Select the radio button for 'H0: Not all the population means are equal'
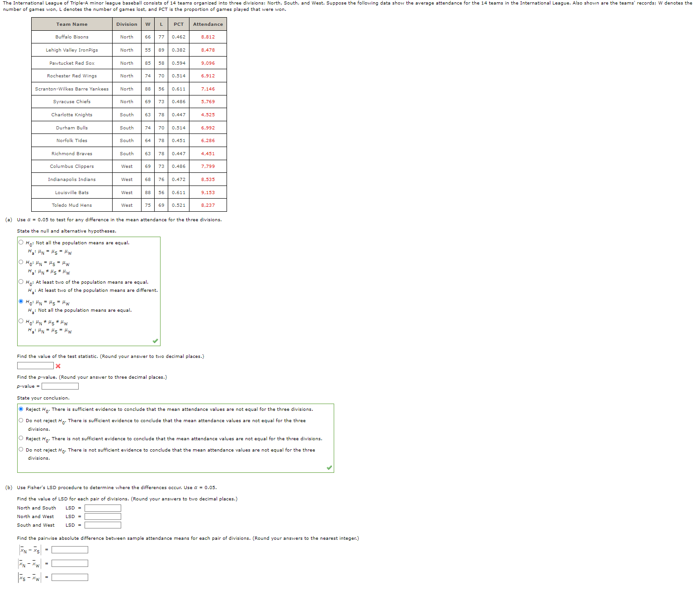 click(20, 242)
